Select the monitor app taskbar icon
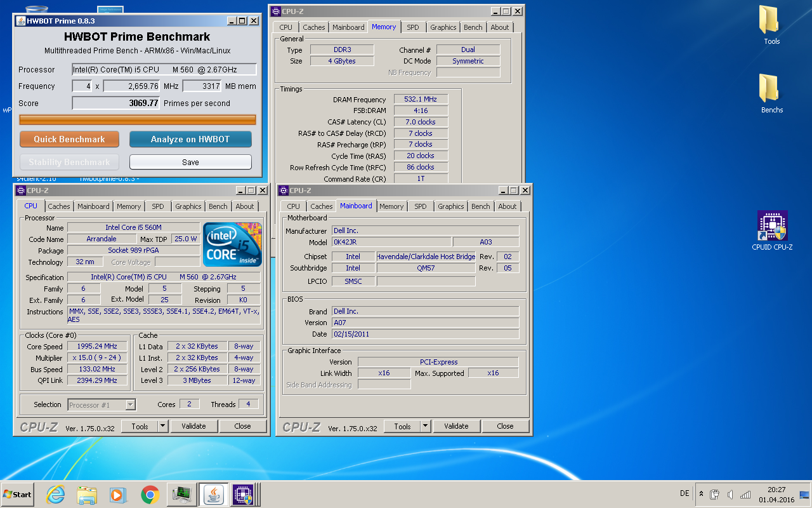This screenshot has height=508, width=812. 182,494
